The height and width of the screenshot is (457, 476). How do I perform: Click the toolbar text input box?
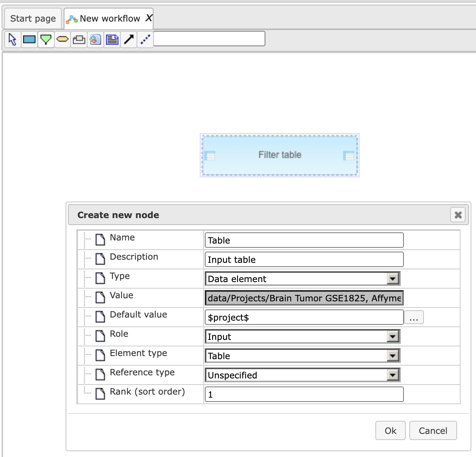click(209, 39)
